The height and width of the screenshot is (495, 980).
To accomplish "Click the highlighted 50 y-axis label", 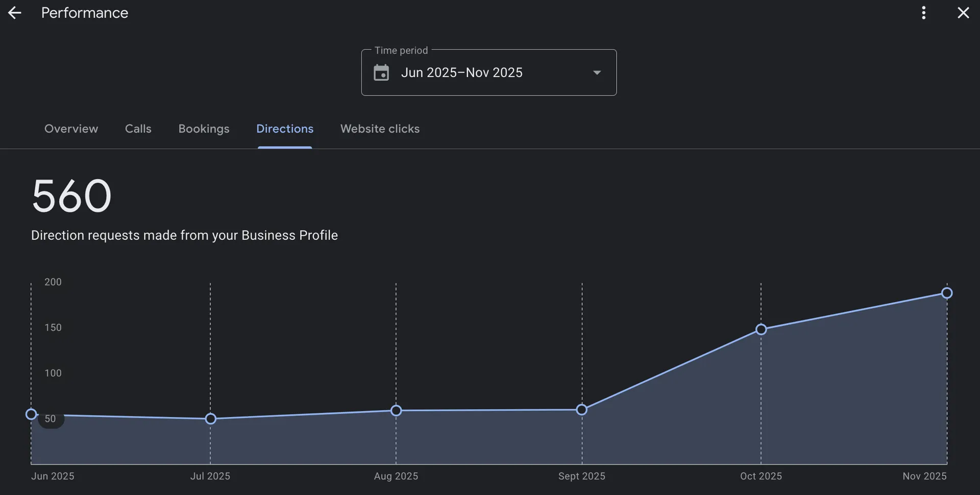I will pyautogui.click(x=51, y=419).
